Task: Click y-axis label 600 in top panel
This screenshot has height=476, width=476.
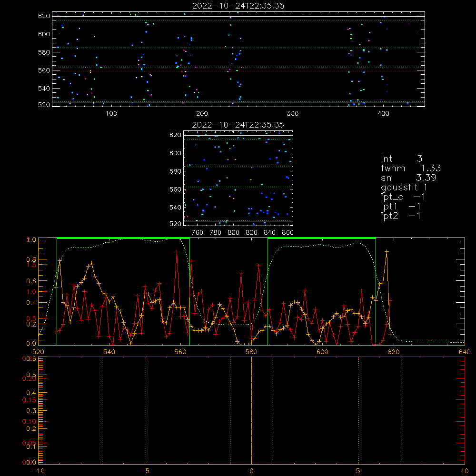Action: click(44, 34)
